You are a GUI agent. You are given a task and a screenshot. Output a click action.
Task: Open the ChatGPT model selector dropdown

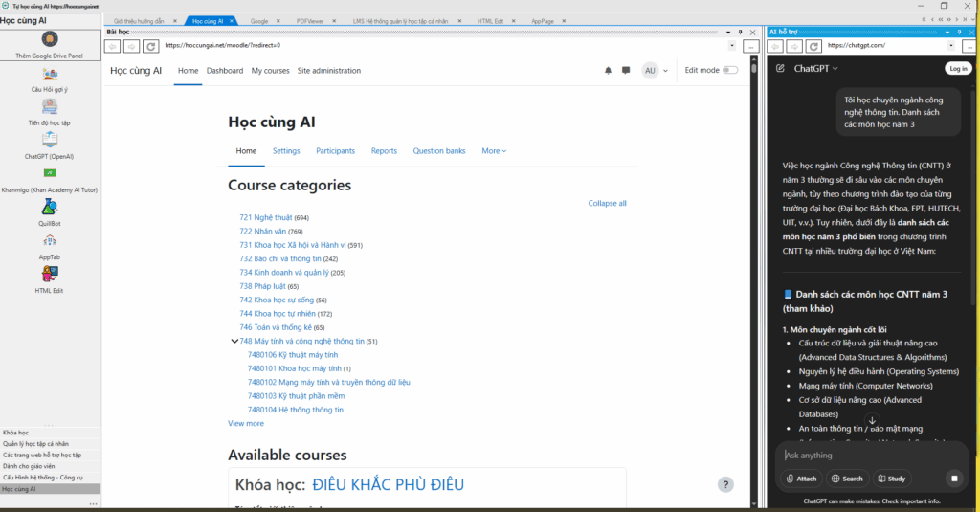pos(816,69)
